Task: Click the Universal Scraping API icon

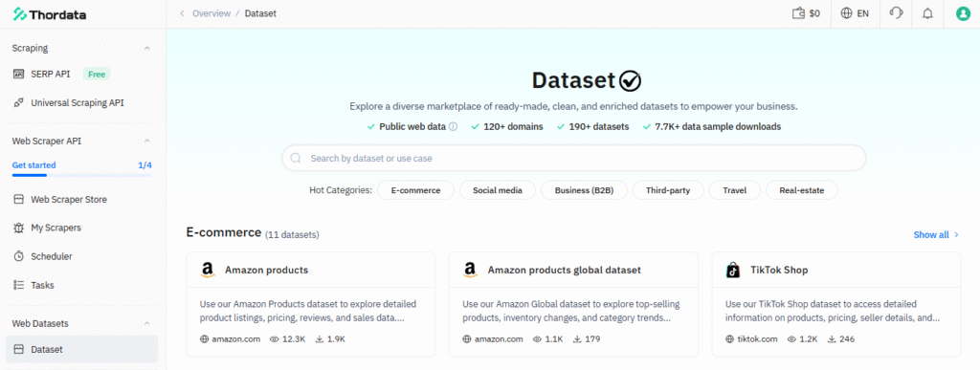Action: coord(19,103)
